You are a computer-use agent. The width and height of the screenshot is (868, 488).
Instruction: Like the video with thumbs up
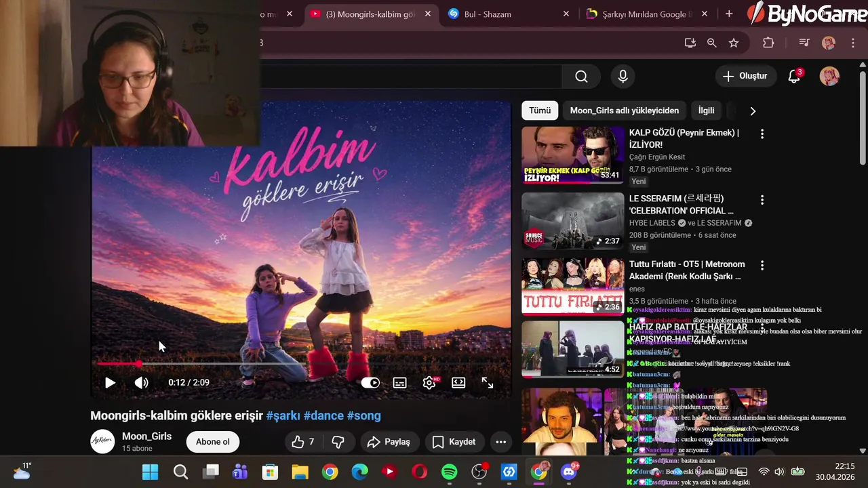coord(303,442)
